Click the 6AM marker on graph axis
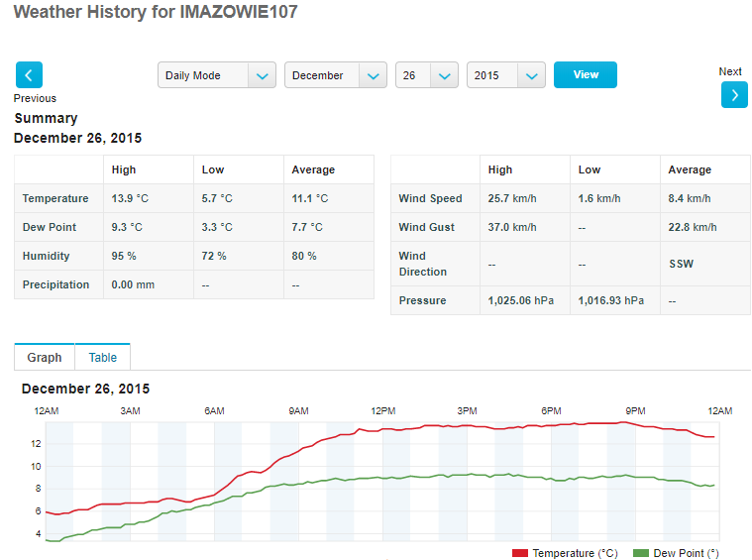The height and width of the screenshot is (560, 752). point(214,411)
